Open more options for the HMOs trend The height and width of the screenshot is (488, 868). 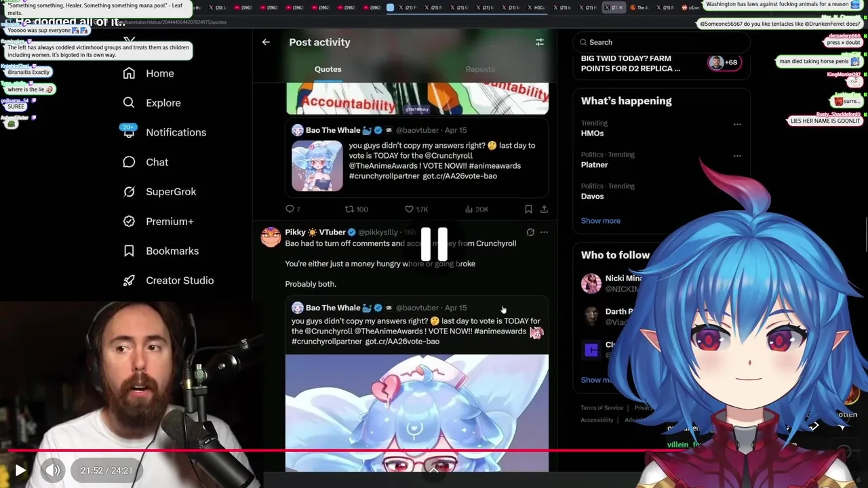click(737, 124)
